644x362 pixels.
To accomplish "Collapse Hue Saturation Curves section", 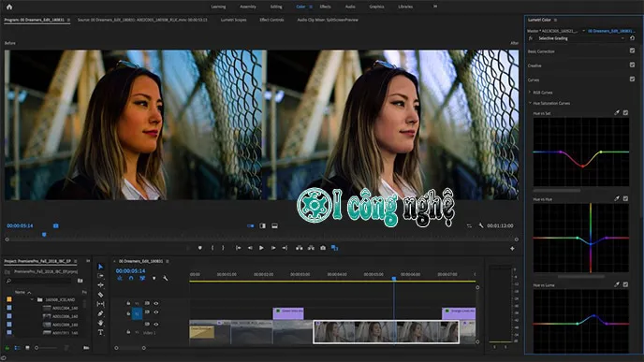I will pyautogui.click(x=530, y=103).
